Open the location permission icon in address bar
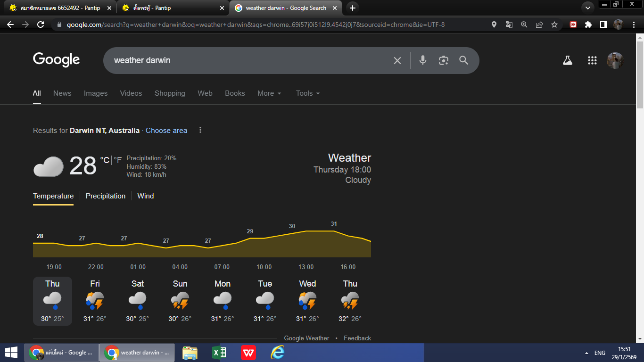The width and height of the screenshot is (644, 362). 494,25
